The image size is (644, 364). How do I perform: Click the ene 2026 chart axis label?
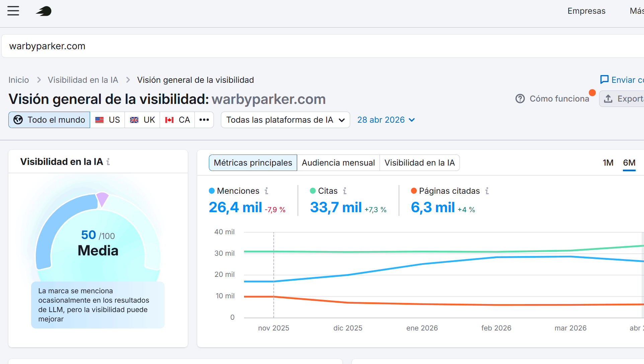tap(422, 328)
